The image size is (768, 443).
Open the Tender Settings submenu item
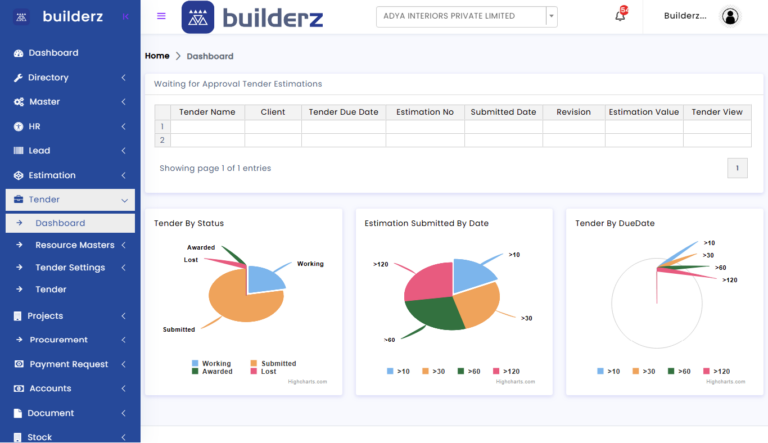[x=70, y=267]
